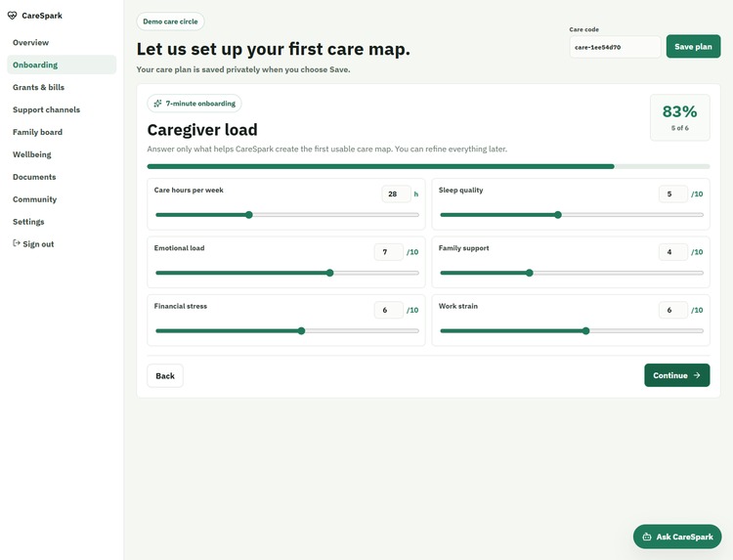Click the Care code label

coord(583,29)
